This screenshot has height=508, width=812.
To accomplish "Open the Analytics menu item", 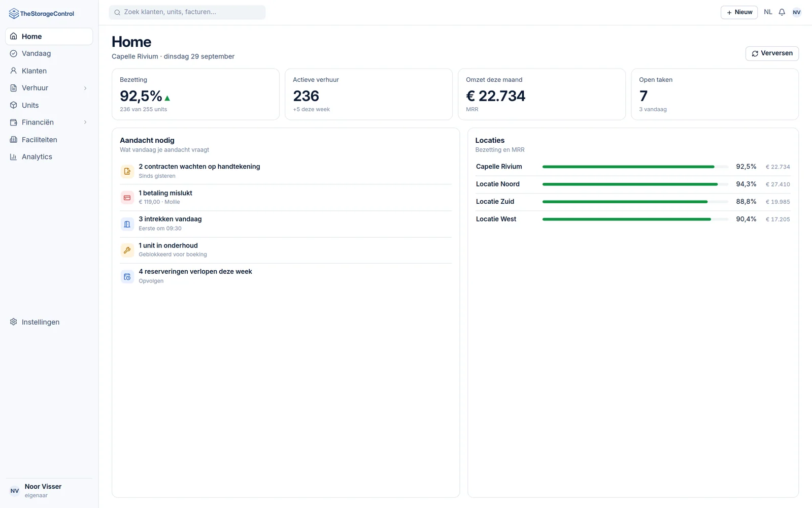I will 49,157.
